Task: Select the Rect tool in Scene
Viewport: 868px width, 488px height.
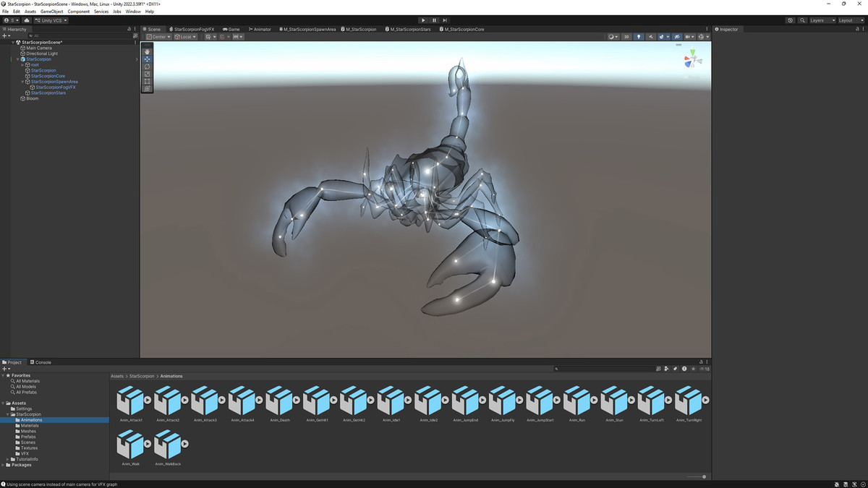Action: pyautogui.click(x=147, y=81)
